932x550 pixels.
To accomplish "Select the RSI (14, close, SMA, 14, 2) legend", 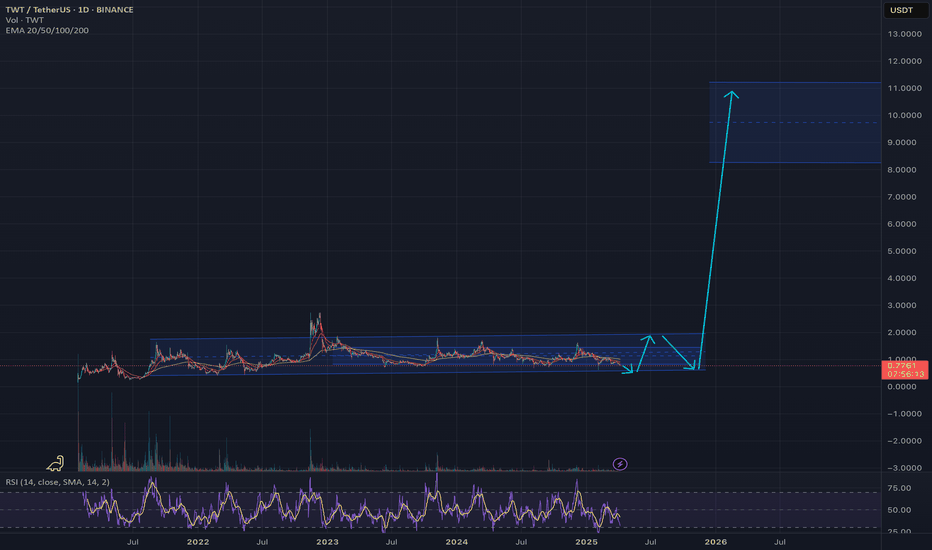I will coord(58,482).
